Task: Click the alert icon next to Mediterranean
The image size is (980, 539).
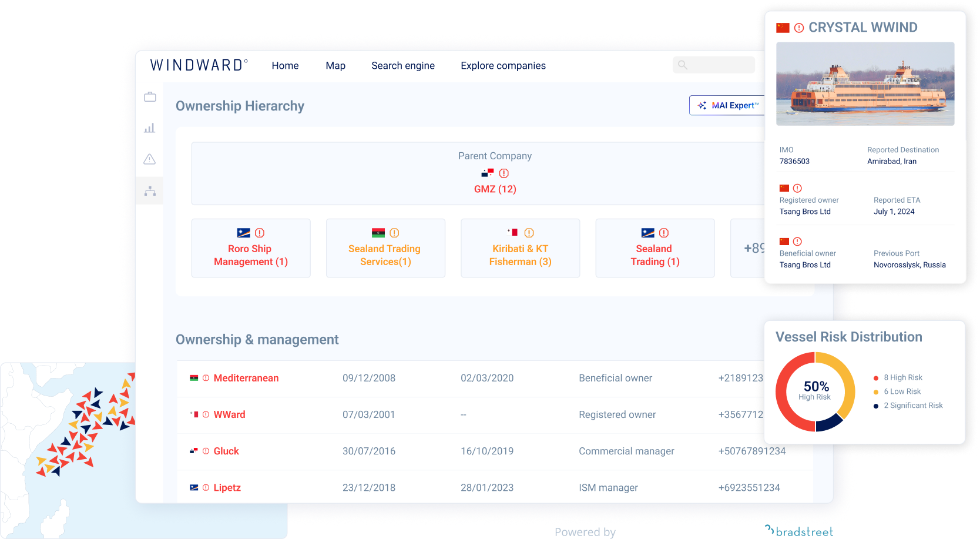Action: [206, 378]
